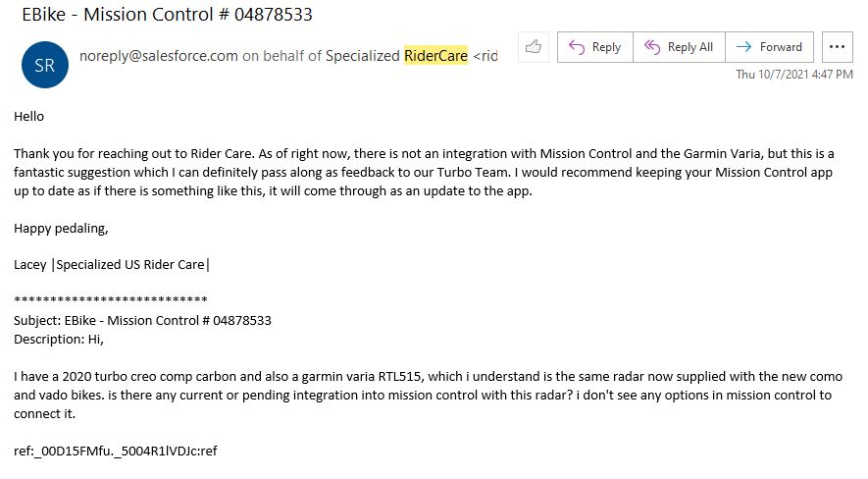Viewport: 868px width, 479px height.
Task: Click the "Hello" greeting line
Action: 29,116
